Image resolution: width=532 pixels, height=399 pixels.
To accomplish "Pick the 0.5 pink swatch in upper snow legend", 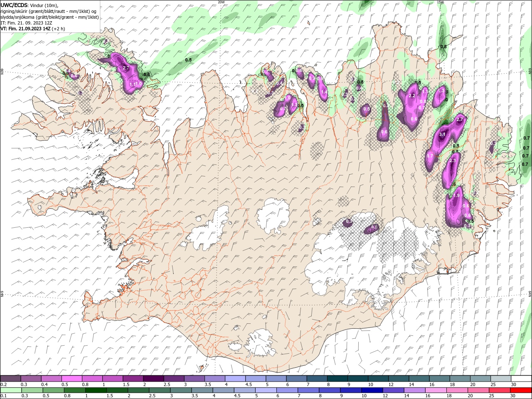I will pos(71,379).
